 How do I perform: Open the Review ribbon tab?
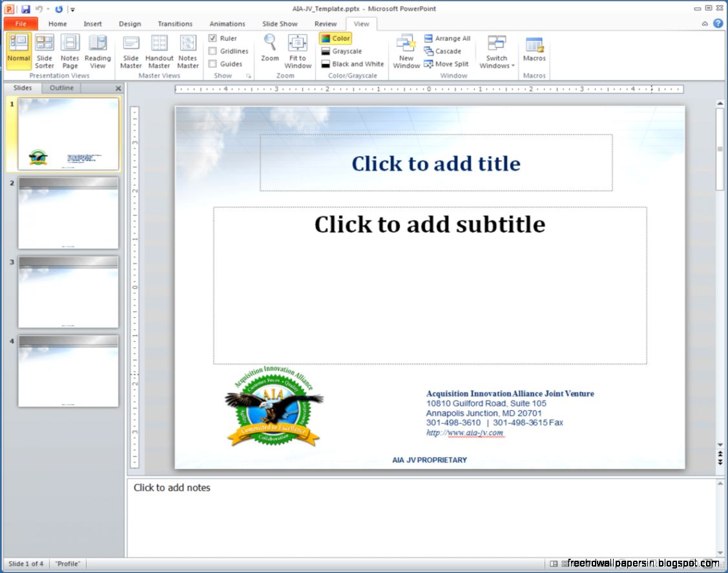(x=325, y=24)
